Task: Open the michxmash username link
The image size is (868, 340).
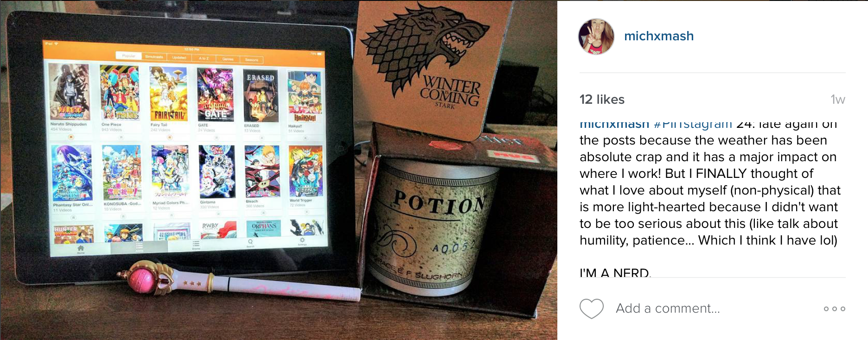Action: [x=659, y=36]
